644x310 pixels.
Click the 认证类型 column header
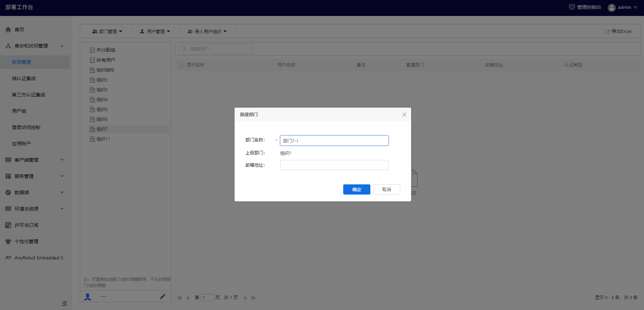click(573, 65)
